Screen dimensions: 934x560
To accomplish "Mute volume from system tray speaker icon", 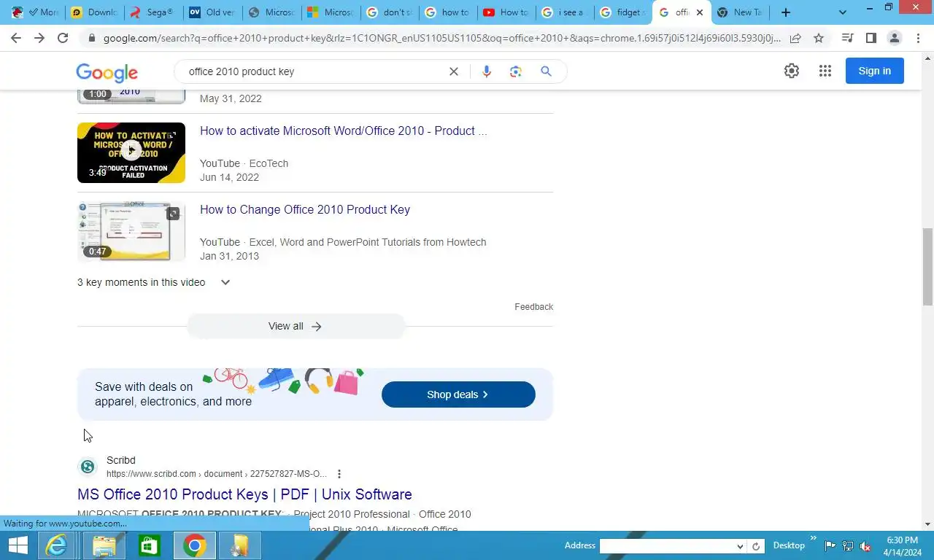I will pos(865,546).
